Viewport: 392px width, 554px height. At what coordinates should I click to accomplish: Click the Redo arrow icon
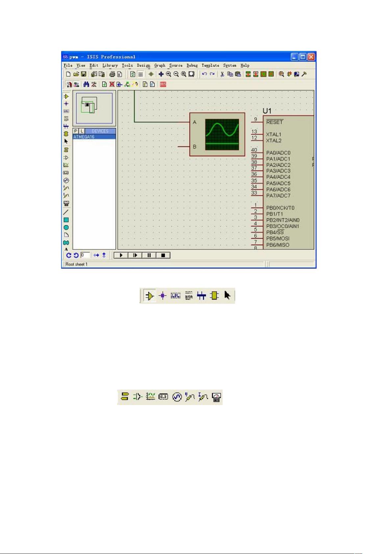(212, 74)
